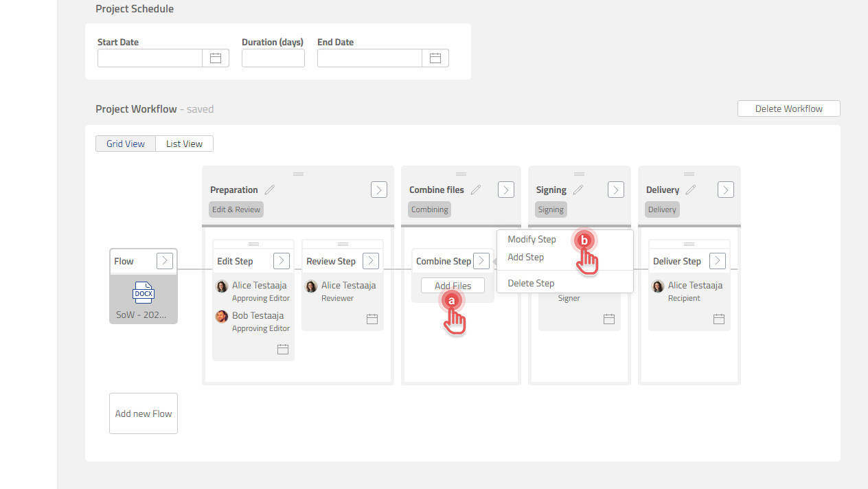Open the Start Date calendar picker
The image size is (868, 489).
[215, 58]
